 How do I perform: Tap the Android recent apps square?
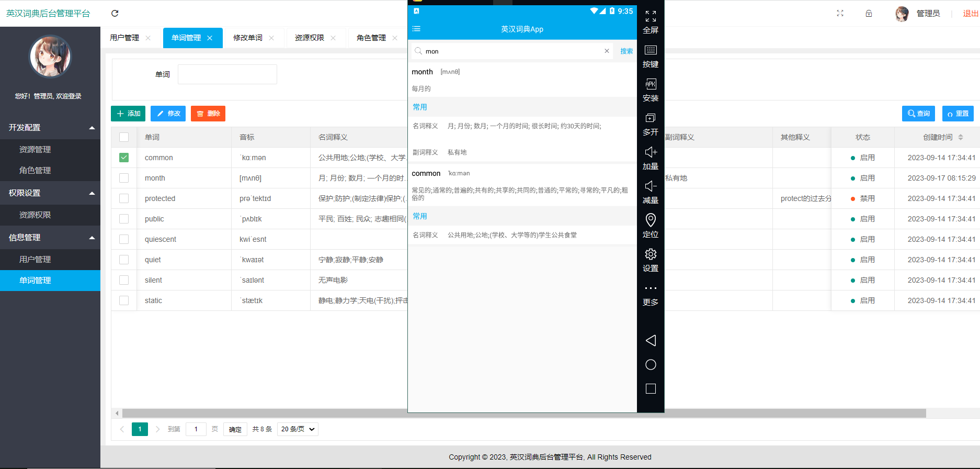651,389
